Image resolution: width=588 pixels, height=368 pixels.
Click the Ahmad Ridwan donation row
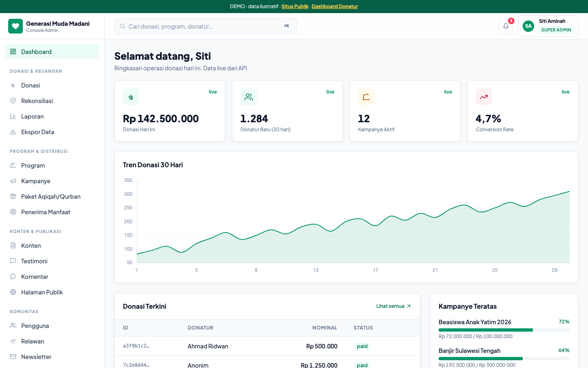[267, 346]
